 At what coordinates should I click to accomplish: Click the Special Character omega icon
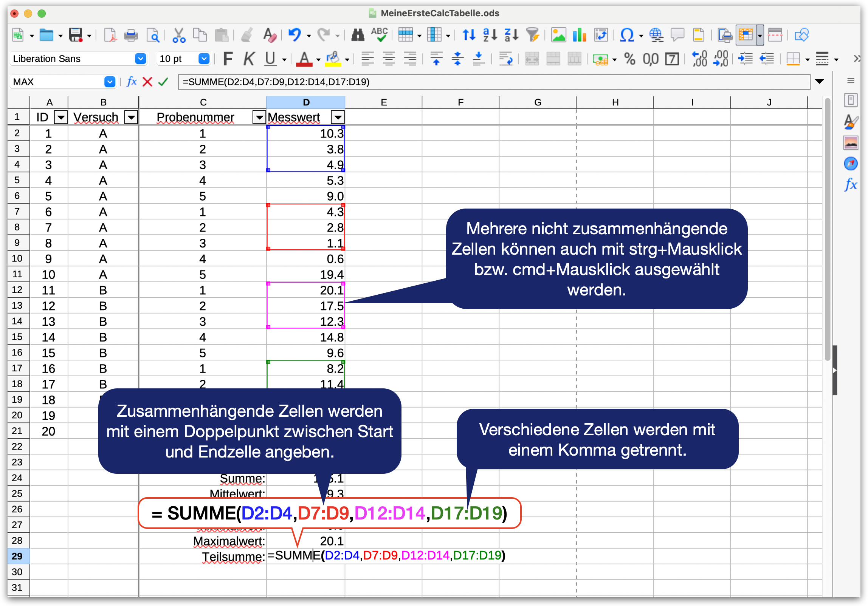tap(626, 35)
